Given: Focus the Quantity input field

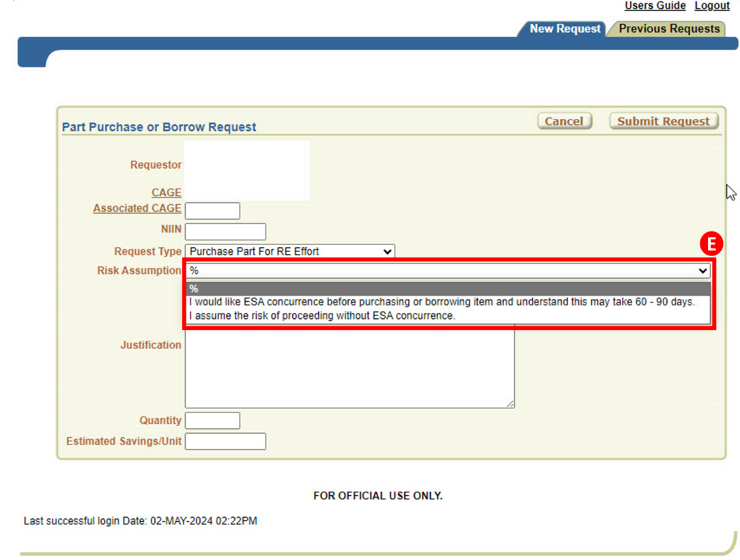Looking at the screenshot, I should (x=212, y=421).
